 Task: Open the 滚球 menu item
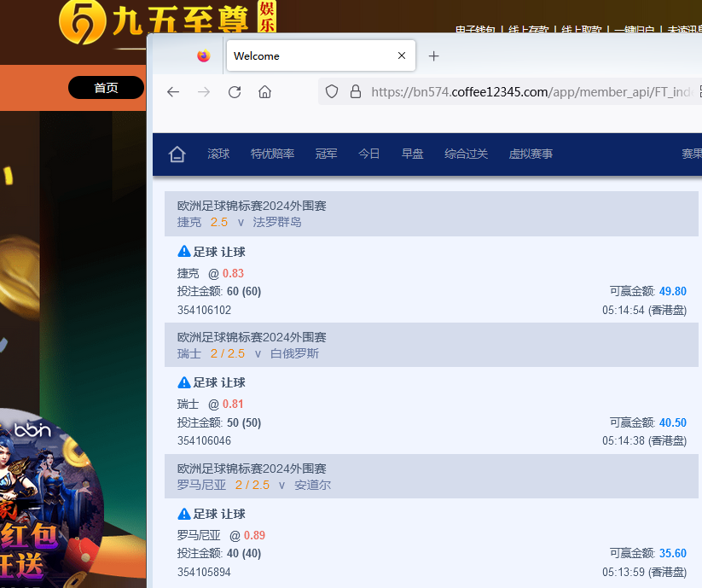pyautogui.click(x=218, y=154)
